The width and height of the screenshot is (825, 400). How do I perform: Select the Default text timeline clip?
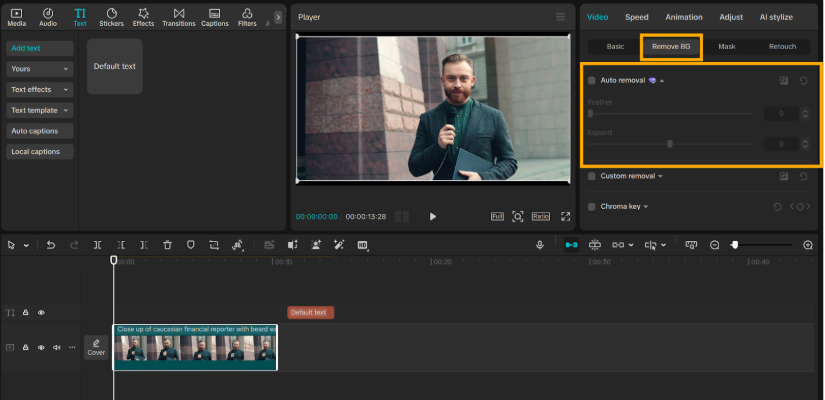(310, 313)
